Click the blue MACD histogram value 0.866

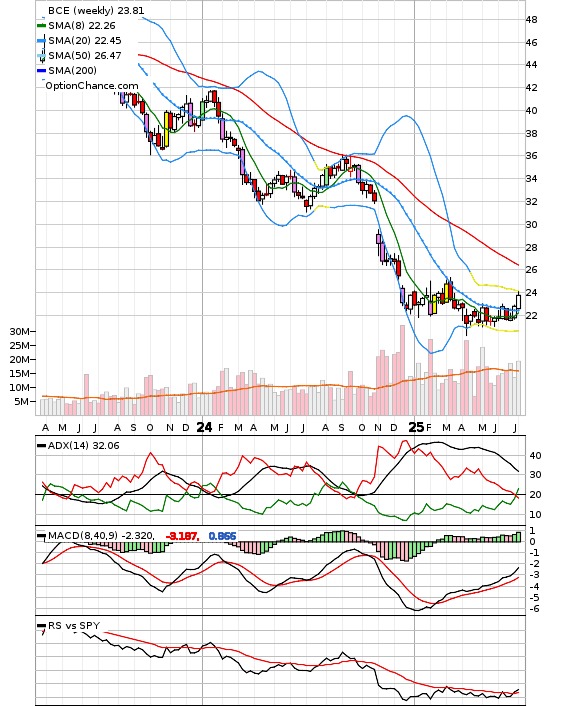(x=222, y=536)
